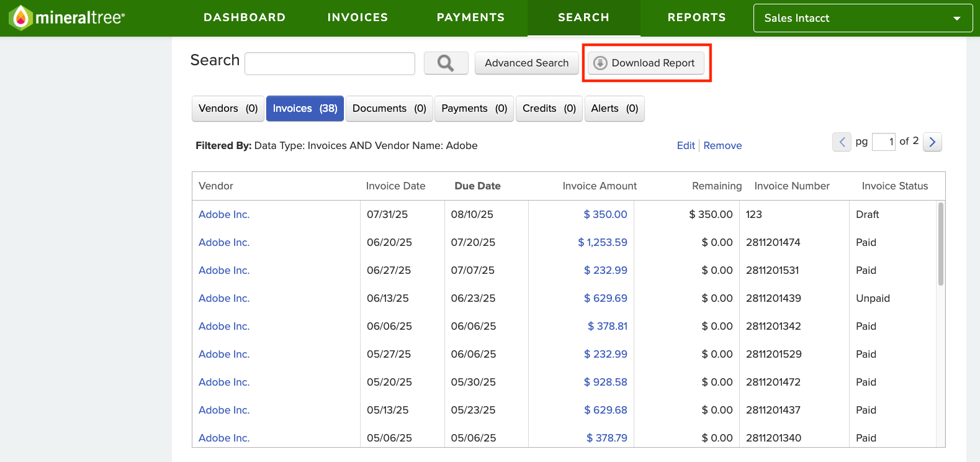Select invoice number 2811201474 cell
This screenshot has height=462, width=980.
click(x=773, y=242)
